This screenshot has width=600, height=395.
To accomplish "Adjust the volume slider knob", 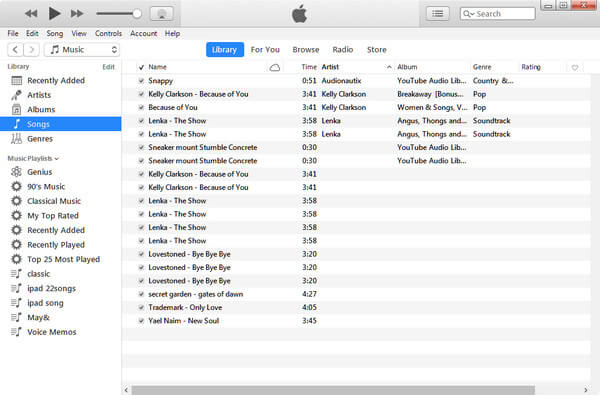I will [x=137, y=14].
